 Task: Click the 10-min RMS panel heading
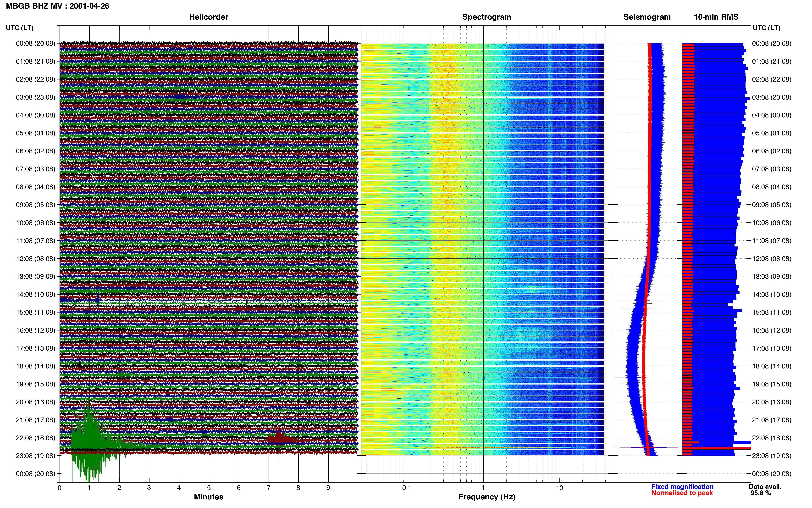coord(716,17)
